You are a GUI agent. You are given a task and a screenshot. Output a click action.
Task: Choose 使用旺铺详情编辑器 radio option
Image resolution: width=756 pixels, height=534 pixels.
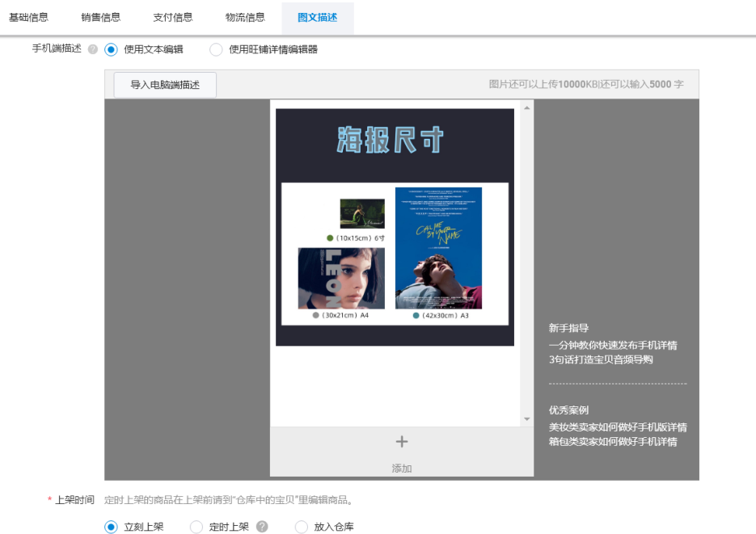point(216,49)
